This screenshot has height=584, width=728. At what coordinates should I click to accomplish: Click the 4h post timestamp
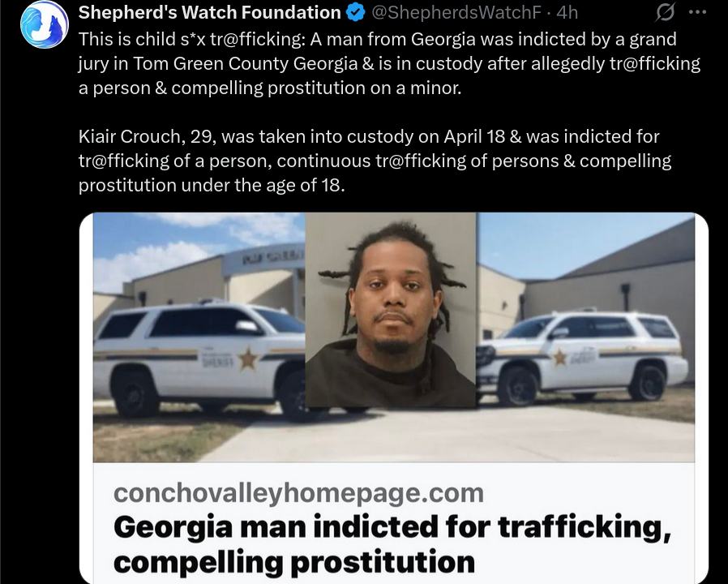click(567, 12)
